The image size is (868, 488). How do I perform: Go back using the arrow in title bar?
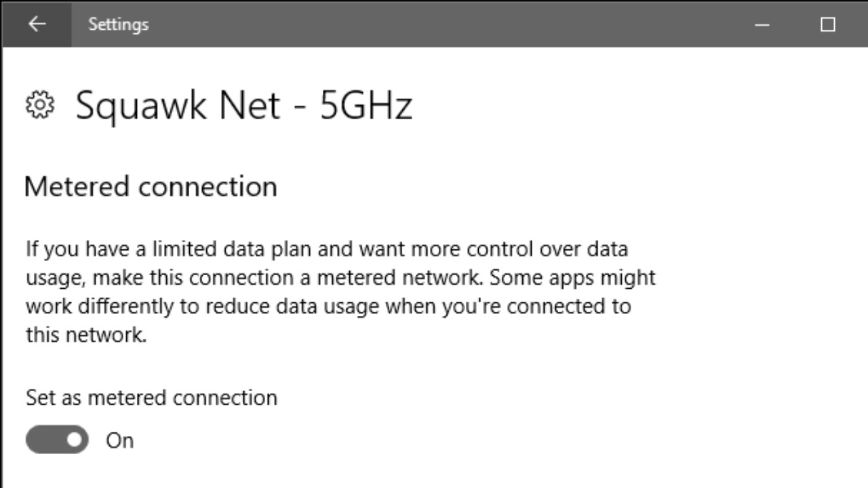tap(37, 24)
